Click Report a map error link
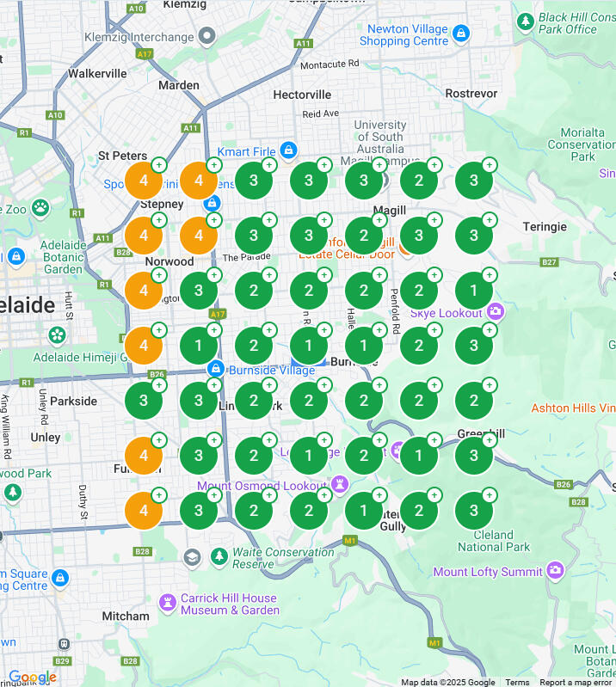 click(576, 682)
